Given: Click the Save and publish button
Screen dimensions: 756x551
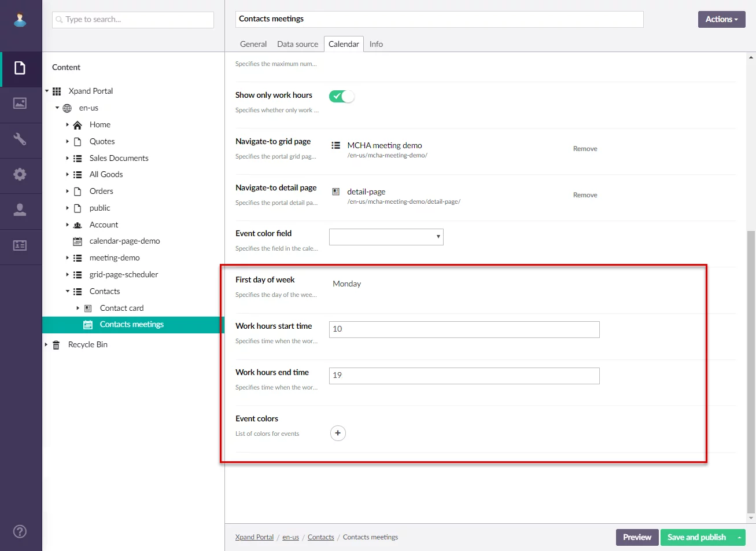Looking at the screenshot, I should pos(696,537).
